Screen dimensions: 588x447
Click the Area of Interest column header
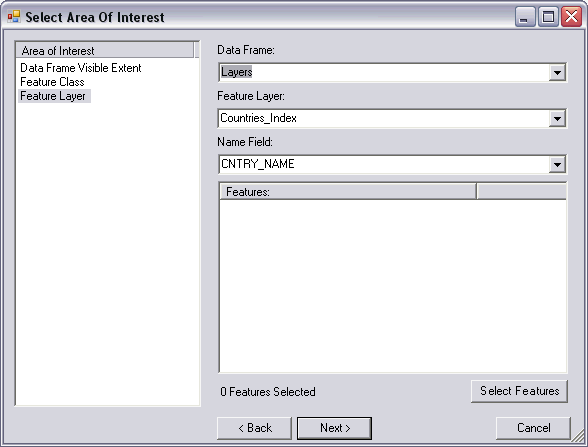point(105,50)
